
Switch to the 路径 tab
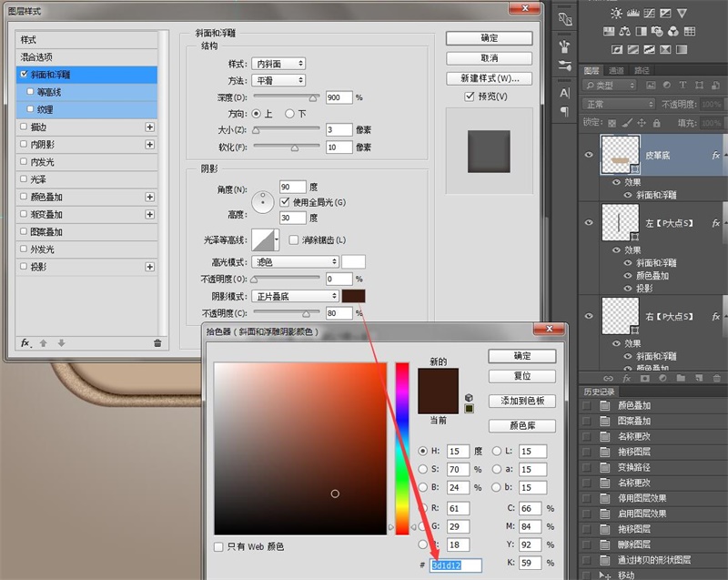[x=642, y=70]
